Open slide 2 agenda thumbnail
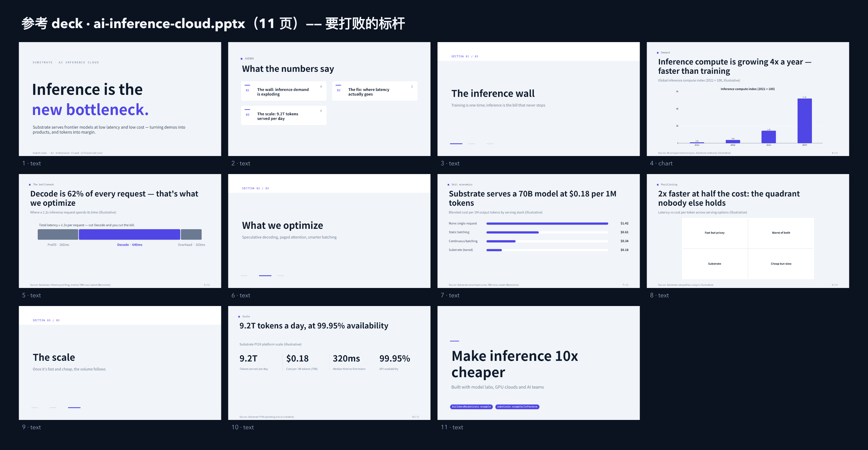Image resolution: width=868 pixels, height=450 pixels. click(x=329, y=99)
